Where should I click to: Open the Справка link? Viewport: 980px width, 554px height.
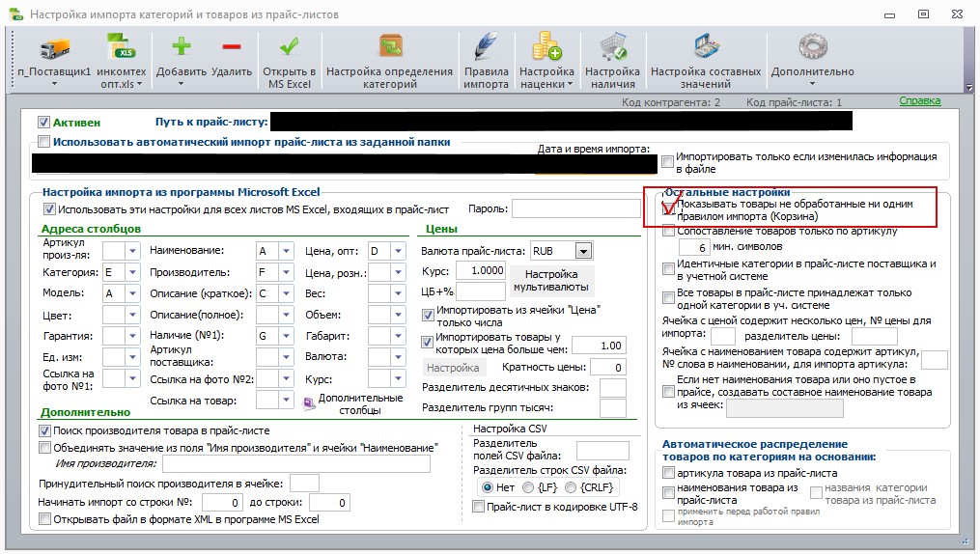tap(919, 100)
